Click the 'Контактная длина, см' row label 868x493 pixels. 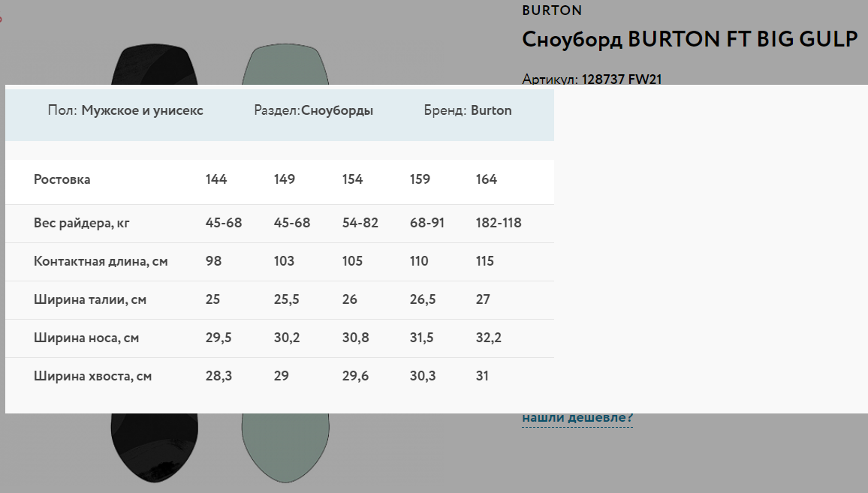click(101, 261)
